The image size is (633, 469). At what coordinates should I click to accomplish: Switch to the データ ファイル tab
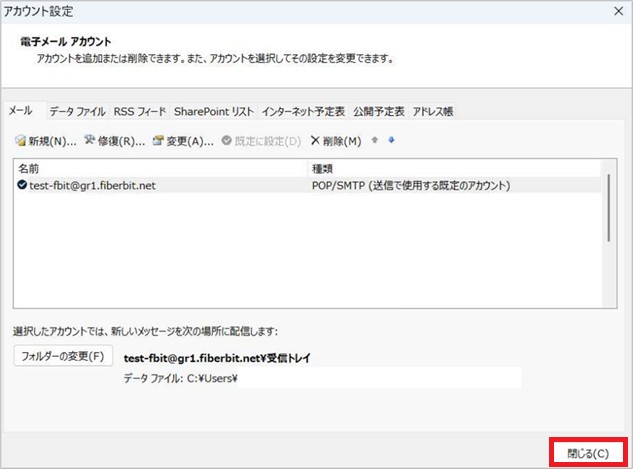pos(77,111)
